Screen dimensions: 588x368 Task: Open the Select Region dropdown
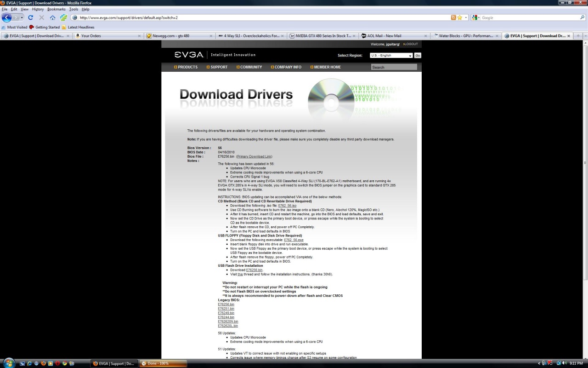pyautogui.click(x=391, y=55)
